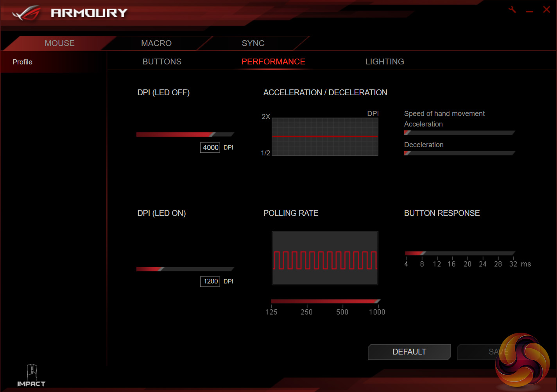Adjust the Button Response slider

pos(460,253)
